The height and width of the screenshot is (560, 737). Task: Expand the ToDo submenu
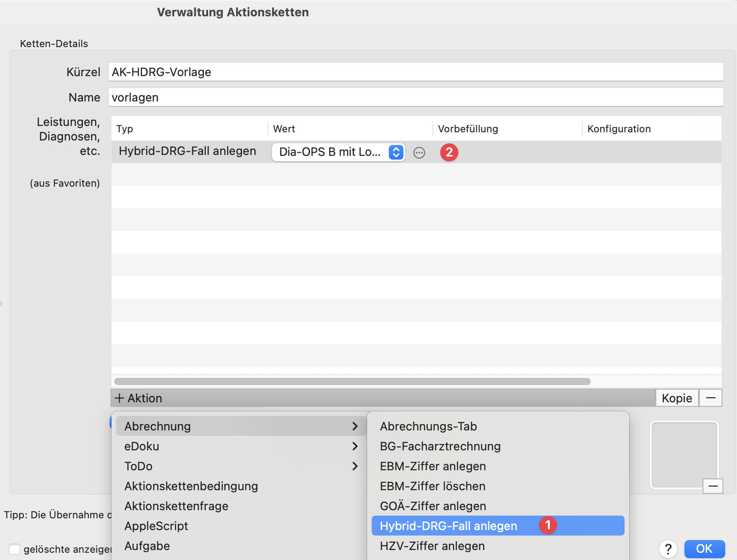pos(241,466)
